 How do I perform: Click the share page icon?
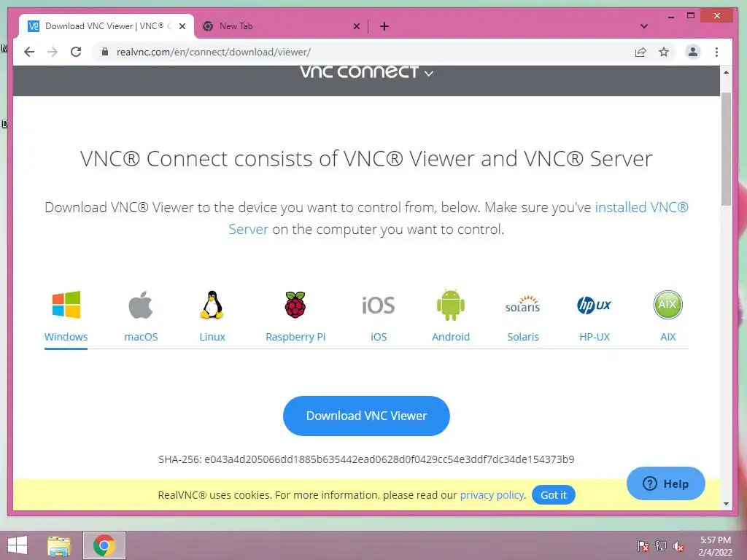[x=640, y=52]
